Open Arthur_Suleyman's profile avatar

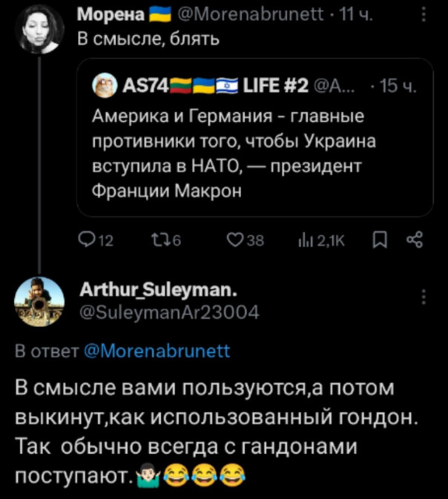point(37,301)
